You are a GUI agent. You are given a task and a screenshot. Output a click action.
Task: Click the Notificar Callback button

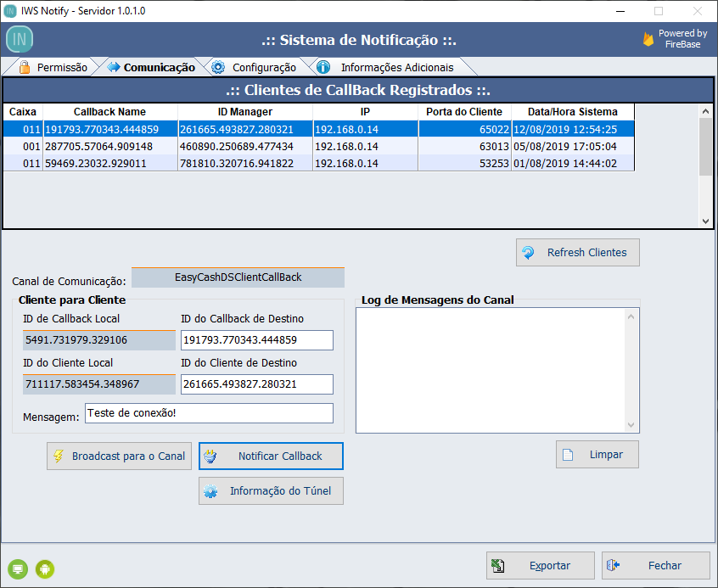point(271,456)
